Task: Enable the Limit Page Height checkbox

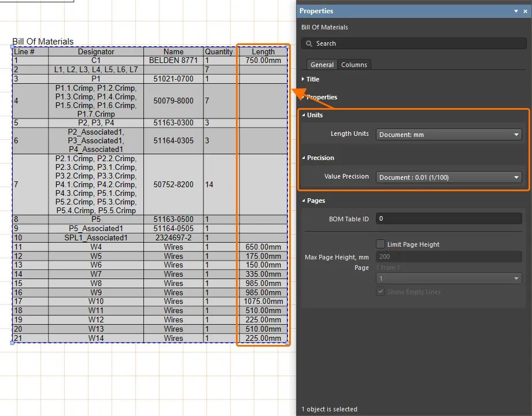Action: click(x=380, y=244)
